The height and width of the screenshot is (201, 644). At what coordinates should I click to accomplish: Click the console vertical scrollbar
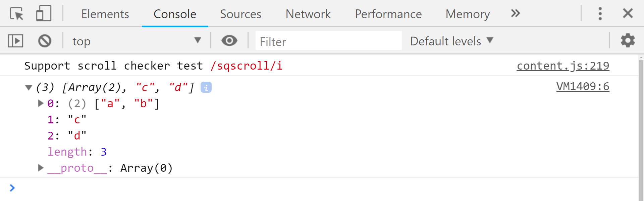[641, 128]
